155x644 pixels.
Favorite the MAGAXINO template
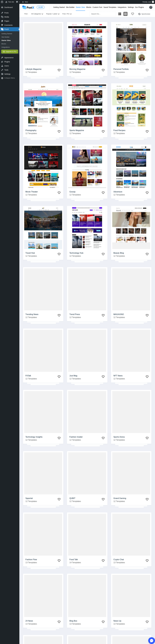(x=147, y=315)
